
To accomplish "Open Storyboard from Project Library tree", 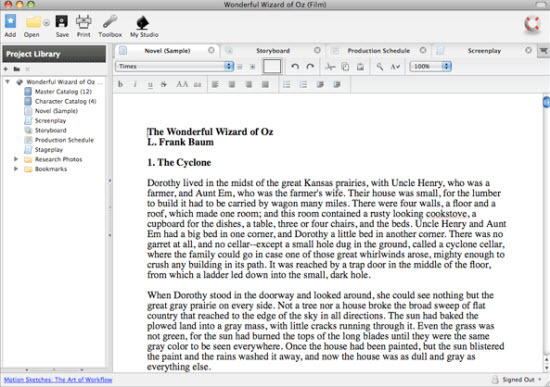I will click(x=51, y=130).
